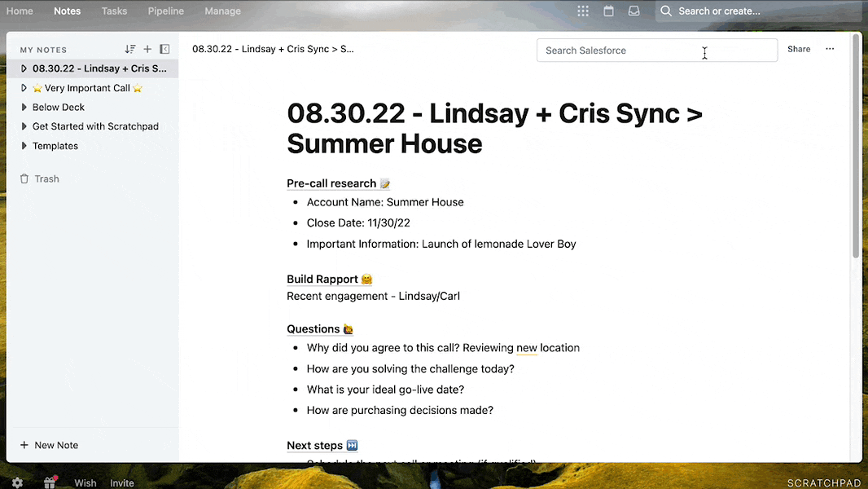The width and height of the screenshot is (868, 489).
Task: Expand Get Started with Scratchpad note
Action: pos(24,126)
